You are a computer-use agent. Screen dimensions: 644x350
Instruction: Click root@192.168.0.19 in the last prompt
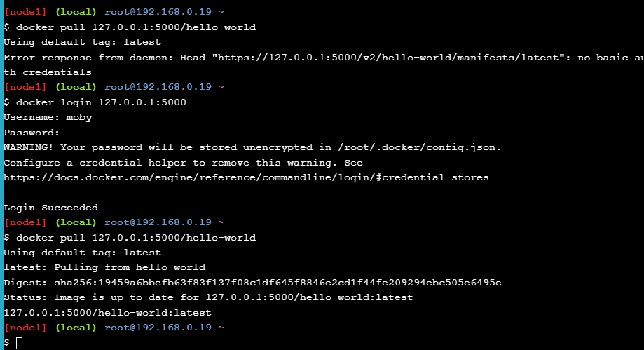158,328
